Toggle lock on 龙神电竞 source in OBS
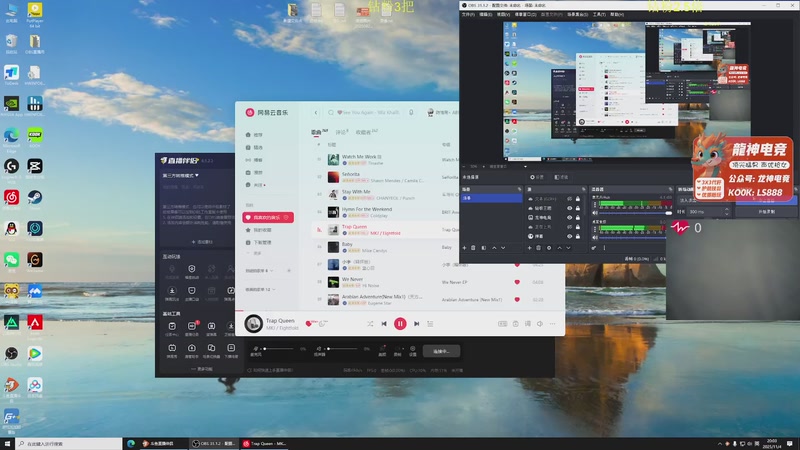Viewport: 800px width, 450px height. tap(578, 217)
